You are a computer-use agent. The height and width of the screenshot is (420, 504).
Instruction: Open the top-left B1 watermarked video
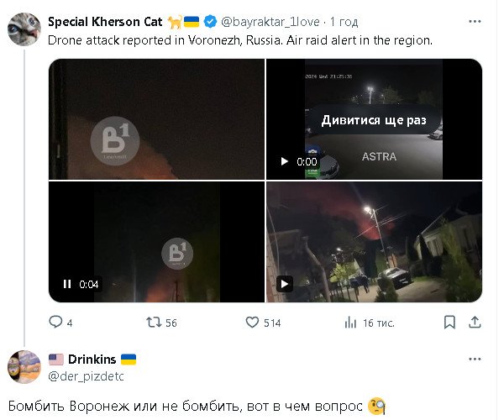[x=156, y=119]
